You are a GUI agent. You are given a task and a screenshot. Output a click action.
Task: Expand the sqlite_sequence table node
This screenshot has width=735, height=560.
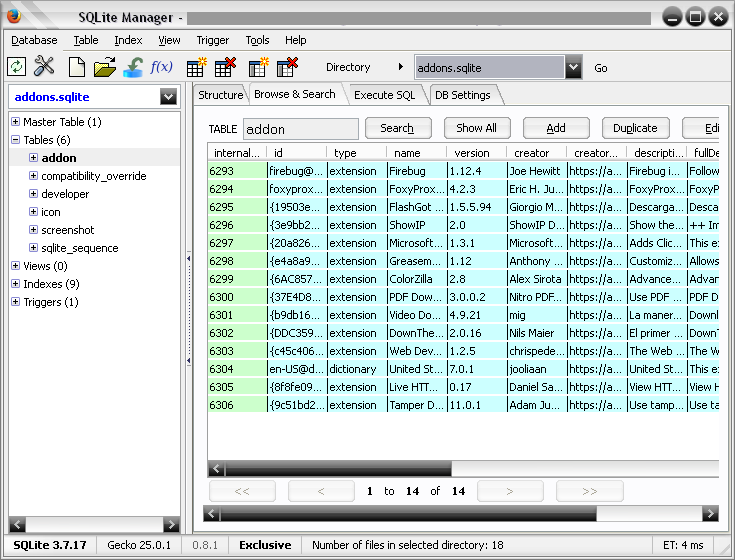click(33, 247)
